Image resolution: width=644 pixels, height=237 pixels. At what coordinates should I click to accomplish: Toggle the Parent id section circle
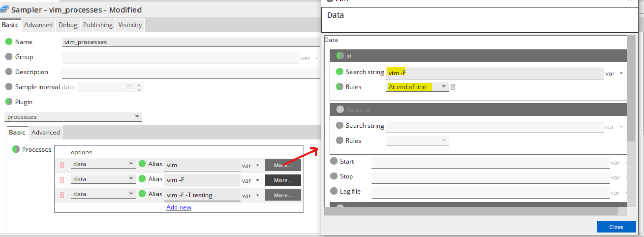[340, 110]
